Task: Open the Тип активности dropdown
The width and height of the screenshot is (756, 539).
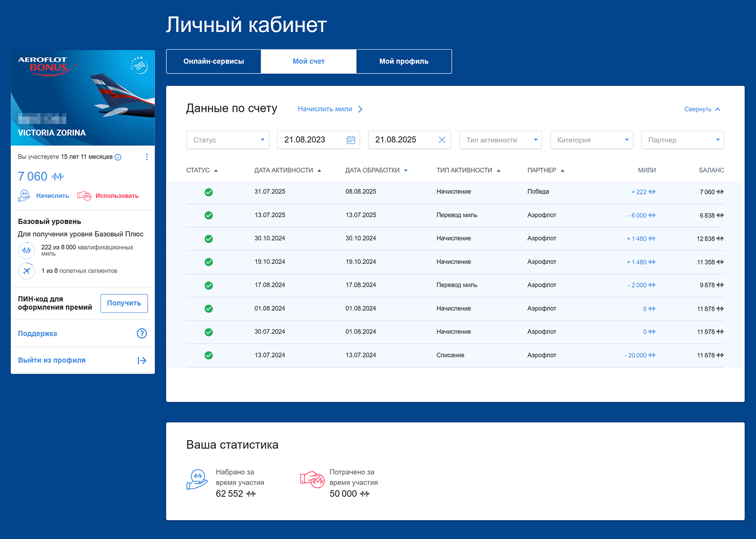Action: pos(500,140)
